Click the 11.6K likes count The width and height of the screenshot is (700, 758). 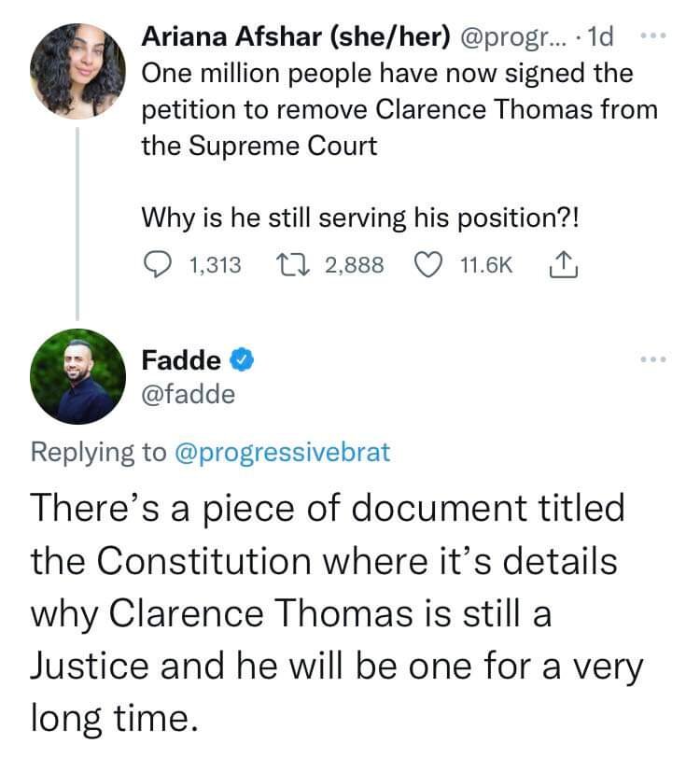coord(486,265)
